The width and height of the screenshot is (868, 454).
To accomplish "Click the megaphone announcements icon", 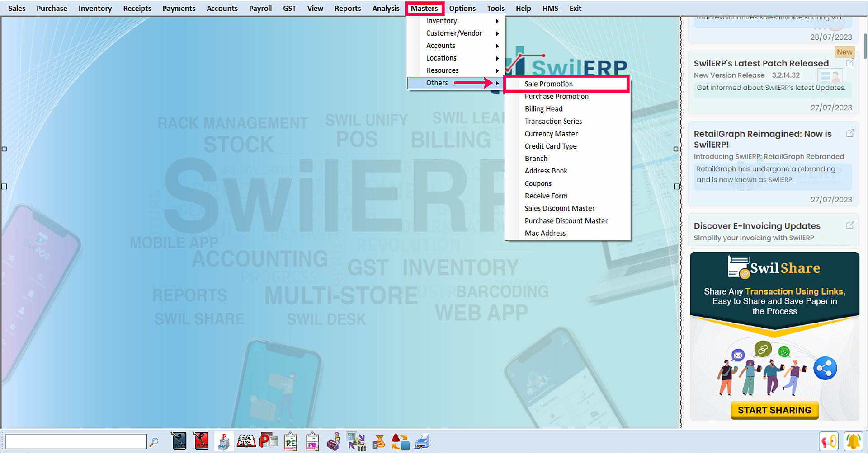I will (829, 441).
